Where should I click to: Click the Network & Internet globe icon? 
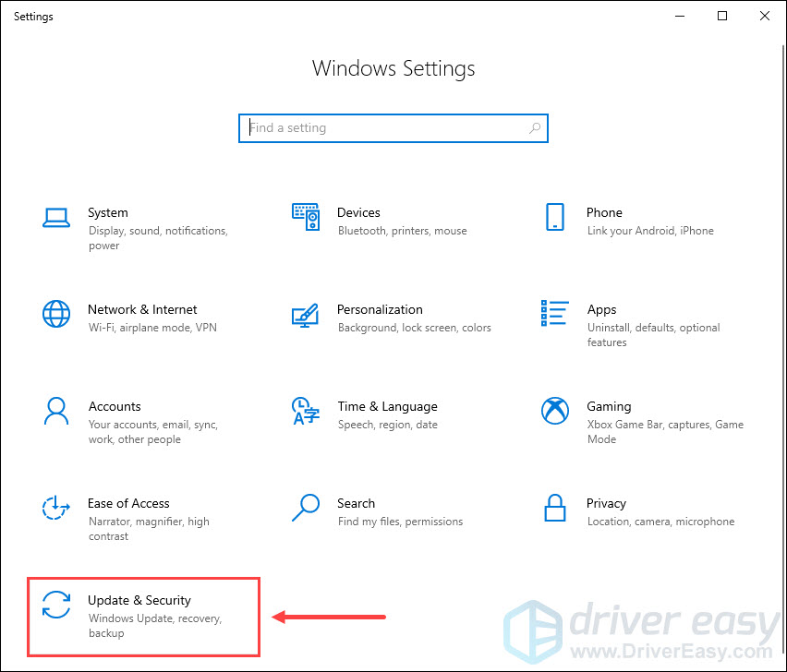(x=56, y=314)
